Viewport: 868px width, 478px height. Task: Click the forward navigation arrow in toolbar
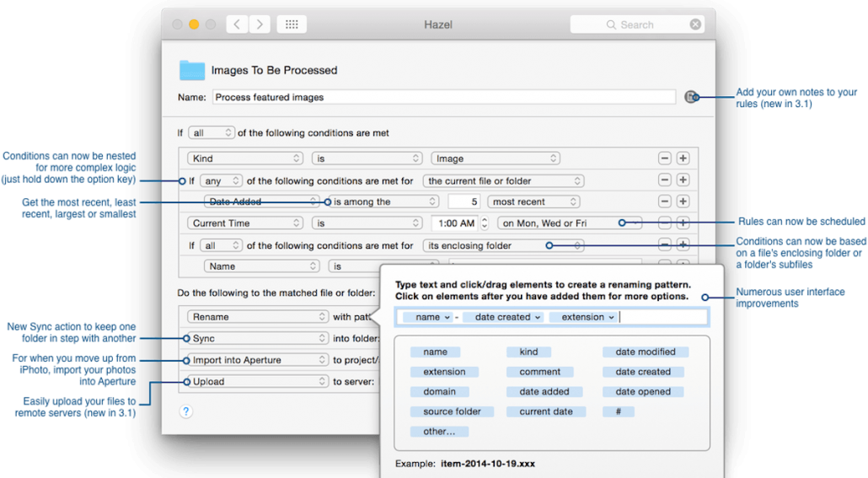(x=259, y=24)
